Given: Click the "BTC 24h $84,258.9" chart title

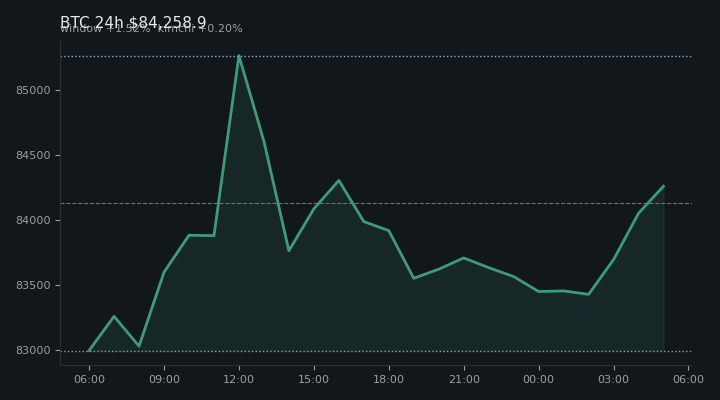Looking at the screenshot, I should 133,22.
